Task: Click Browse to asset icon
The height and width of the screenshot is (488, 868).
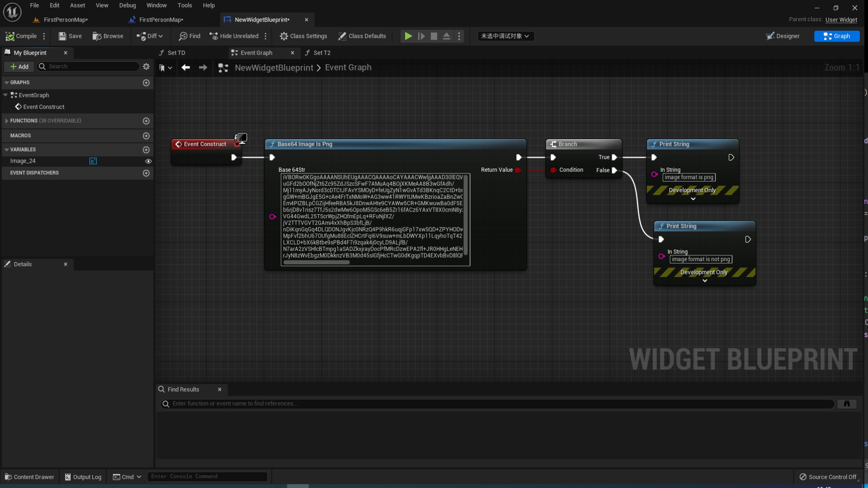Action: pos(97,36)
